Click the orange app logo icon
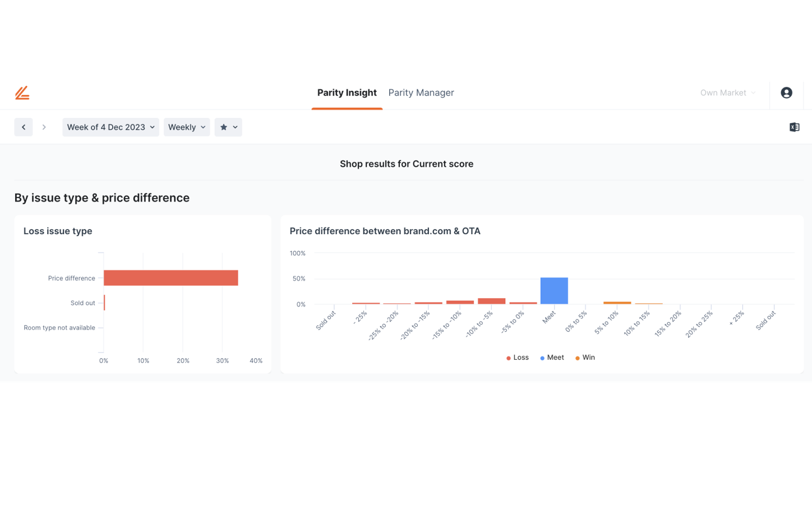This screenshot has width=812, height=508. coord(22,93)
